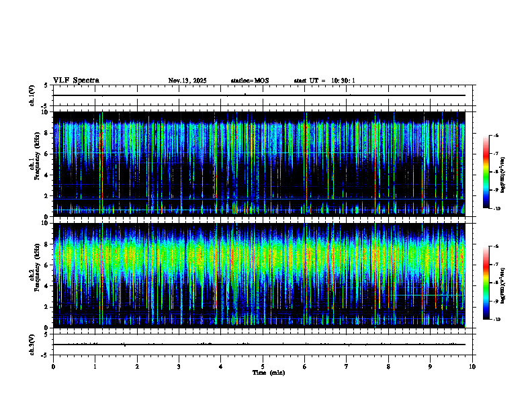Image resolution: width=532 pixels, height=411 pixels.
Task: Click the "-7" label on the lower colorbar
Action: tap(496, 265)
